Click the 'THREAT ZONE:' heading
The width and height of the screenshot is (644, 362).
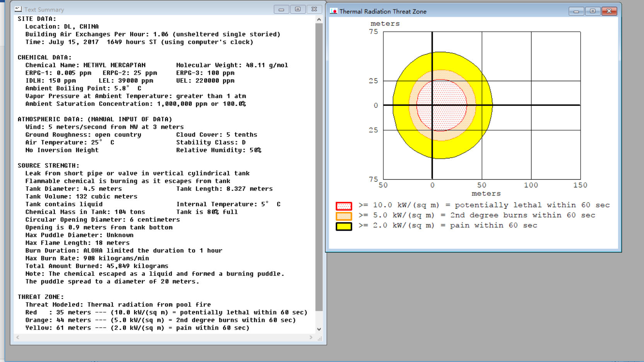tap(41, 297)
